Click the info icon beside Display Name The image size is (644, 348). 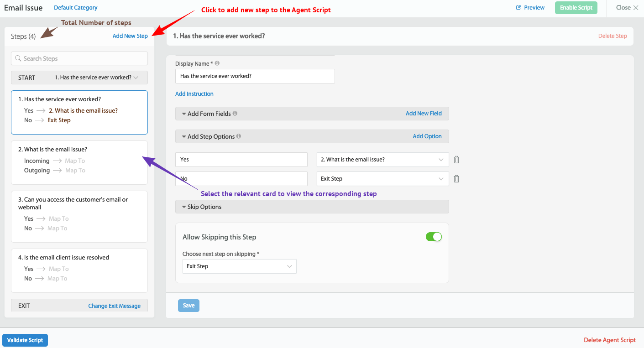pos(217,62)
